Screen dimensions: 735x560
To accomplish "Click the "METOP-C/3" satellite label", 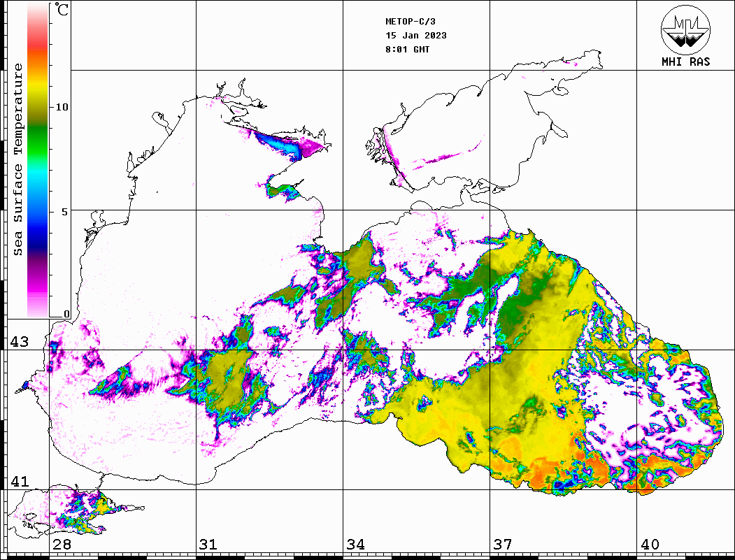I will [410, 22].
